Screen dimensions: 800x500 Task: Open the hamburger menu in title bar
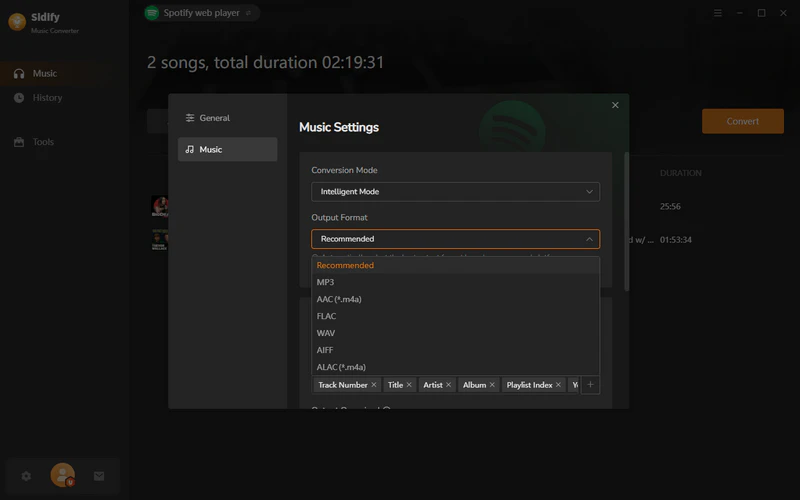click(718, 13)
